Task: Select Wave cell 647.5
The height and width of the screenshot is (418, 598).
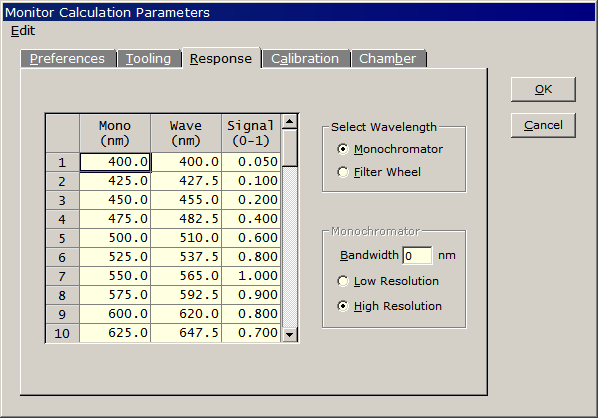Action: click(x=186, y=333)
